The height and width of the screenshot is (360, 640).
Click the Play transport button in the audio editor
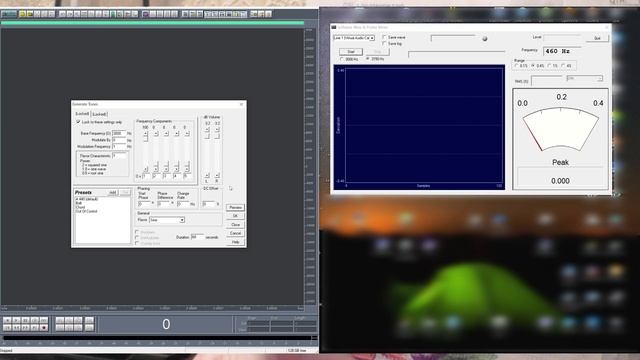[16, 320]
